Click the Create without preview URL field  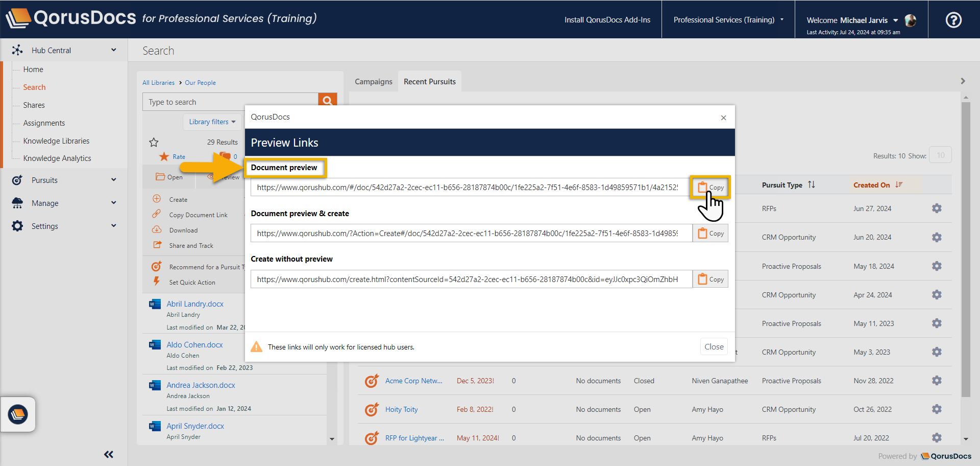pyautogui.click(x=471, y=279)
